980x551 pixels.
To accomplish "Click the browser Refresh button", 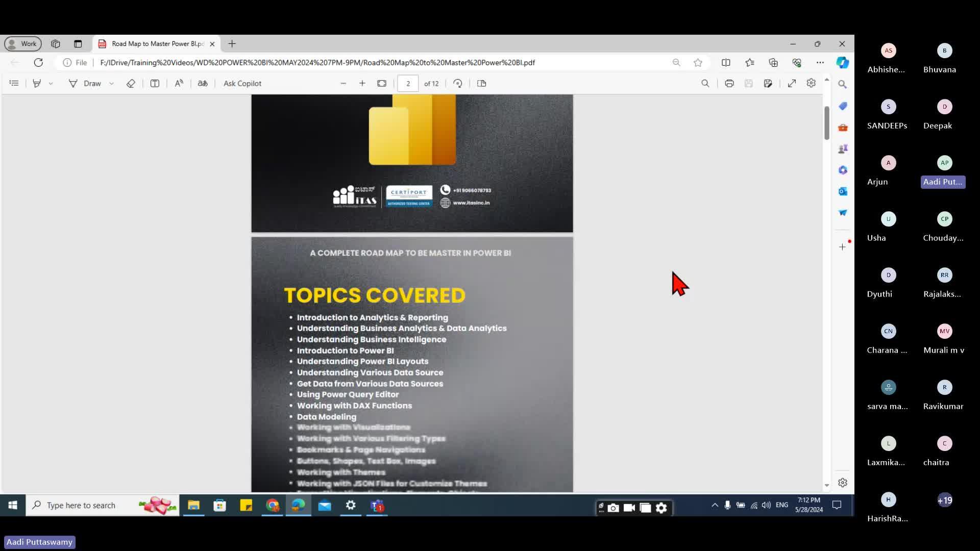I will click(x=38, y=62).
